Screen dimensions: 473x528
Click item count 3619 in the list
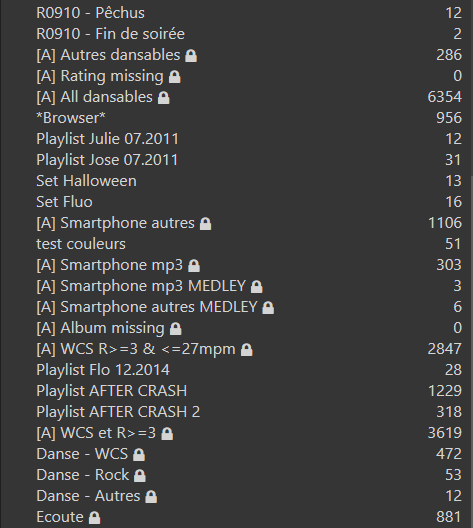click(444, 433)
